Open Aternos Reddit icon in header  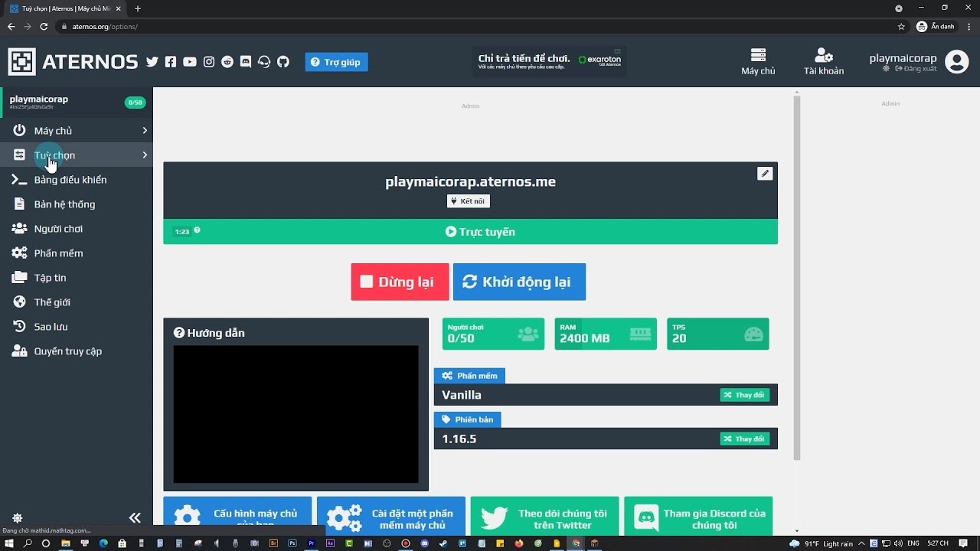(x=227, y=62)
